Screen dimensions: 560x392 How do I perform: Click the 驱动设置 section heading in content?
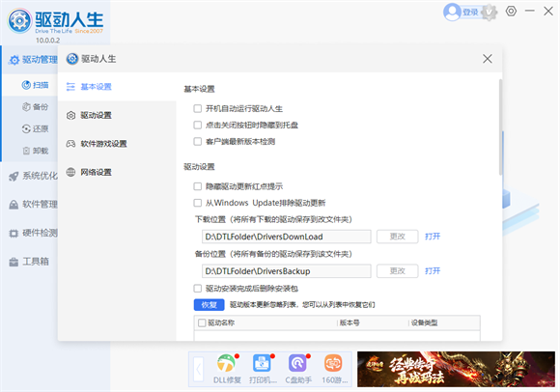[x=199, y=167]
